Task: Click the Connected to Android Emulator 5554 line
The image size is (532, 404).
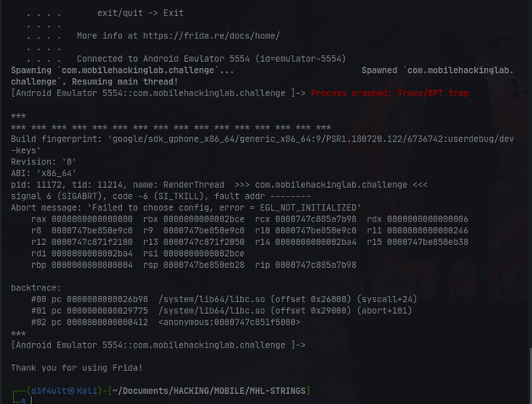Action: (211, 59)
